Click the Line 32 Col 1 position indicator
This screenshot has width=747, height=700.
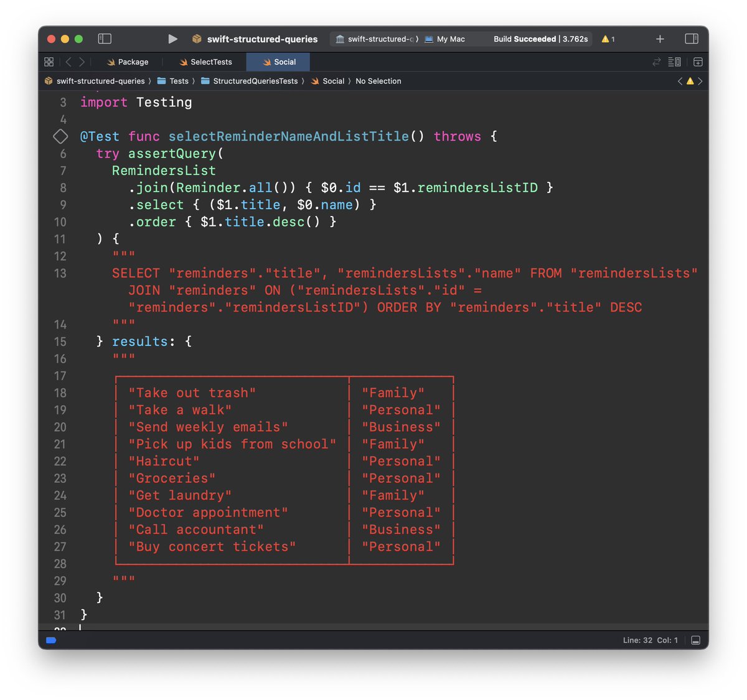click(x=651, y=640)
